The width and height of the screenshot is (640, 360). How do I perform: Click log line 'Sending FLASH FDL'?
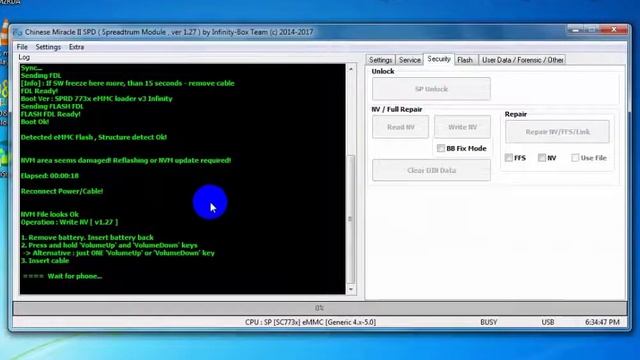point(52,107)
